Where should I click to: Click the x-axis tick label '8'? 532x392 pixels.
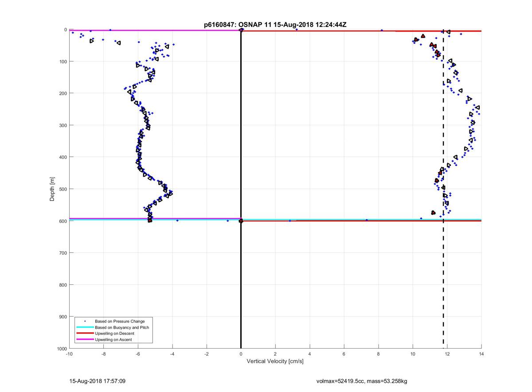pos(378,354)
